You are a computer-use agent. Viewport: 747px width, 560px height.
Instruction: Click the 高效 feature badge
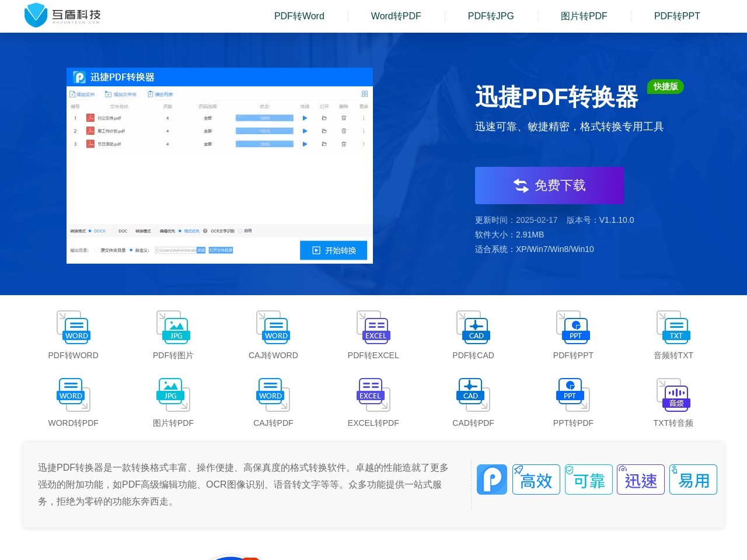pyautogui.click(x=536, y=480)
